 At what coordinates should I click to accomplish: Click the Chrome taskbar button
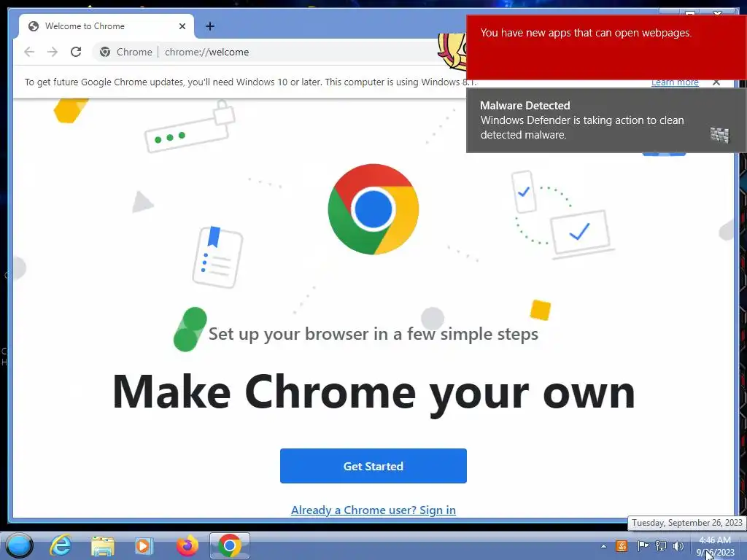point(230,545)
